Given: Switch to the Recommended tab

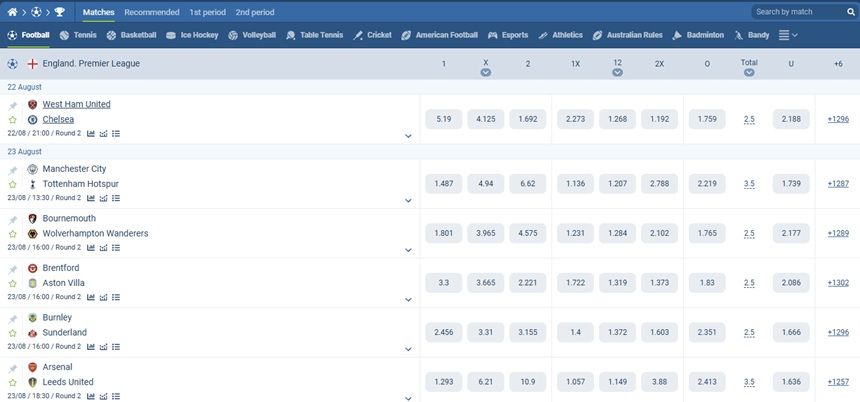Looking at the screenshot, I should (x=152, y=12).
